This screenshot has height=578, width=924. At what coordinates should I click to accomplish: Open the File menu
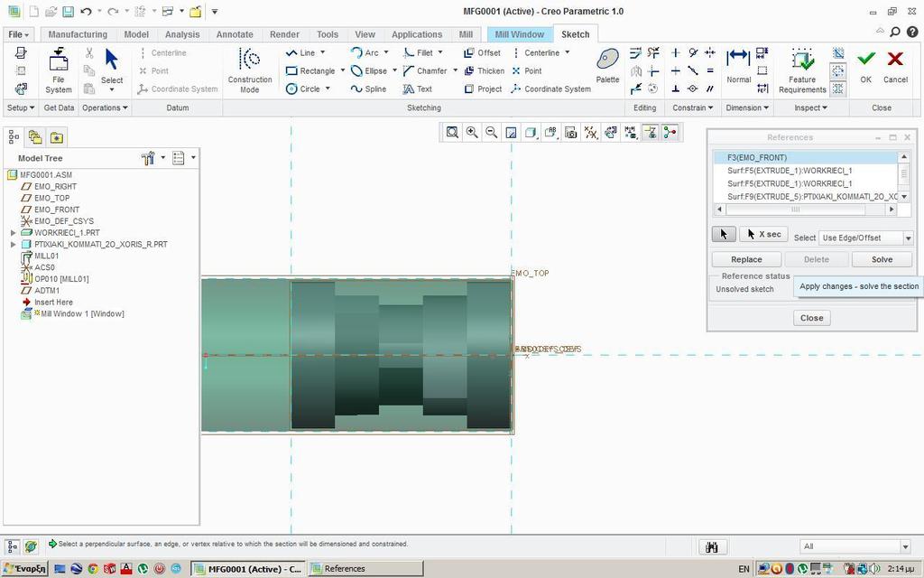[x=18, y=34]
